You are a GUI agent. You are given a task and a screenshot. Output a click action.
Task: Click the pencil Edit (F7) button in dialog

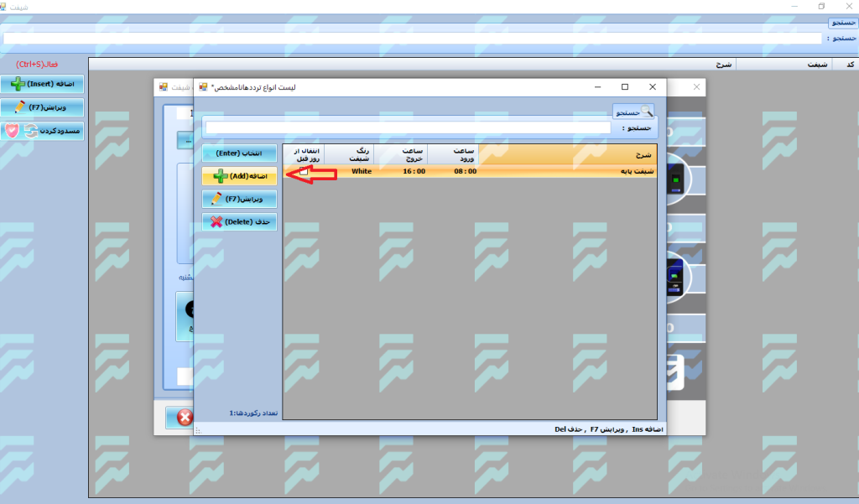(239, 199)
